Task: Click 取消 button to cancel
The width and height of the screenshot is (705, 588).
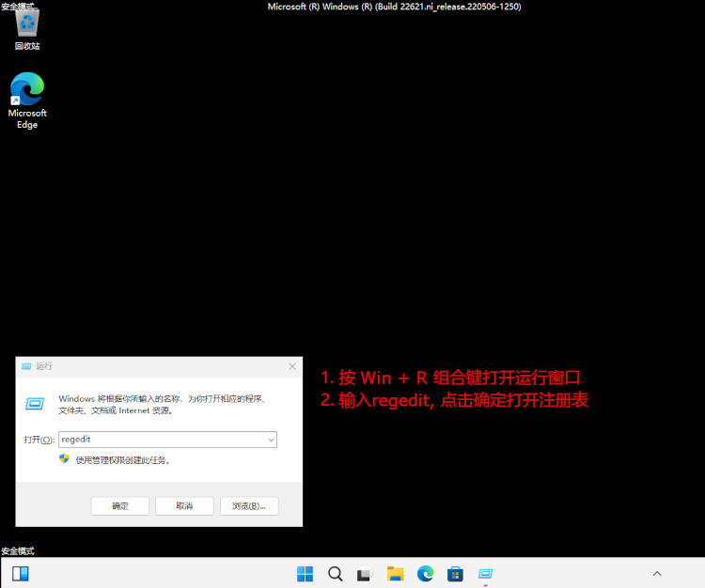Action: (x=184, y=505)
